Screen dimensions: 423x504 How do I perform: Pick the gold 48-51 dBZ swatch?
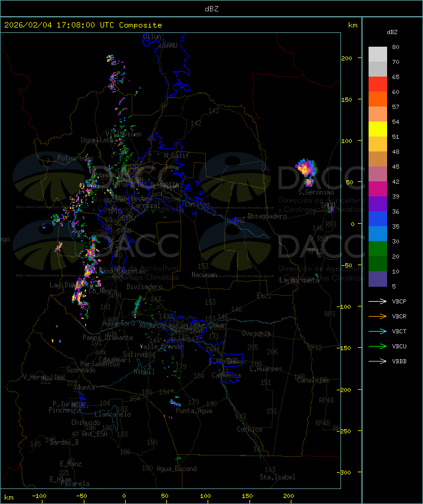click(378, 144)
